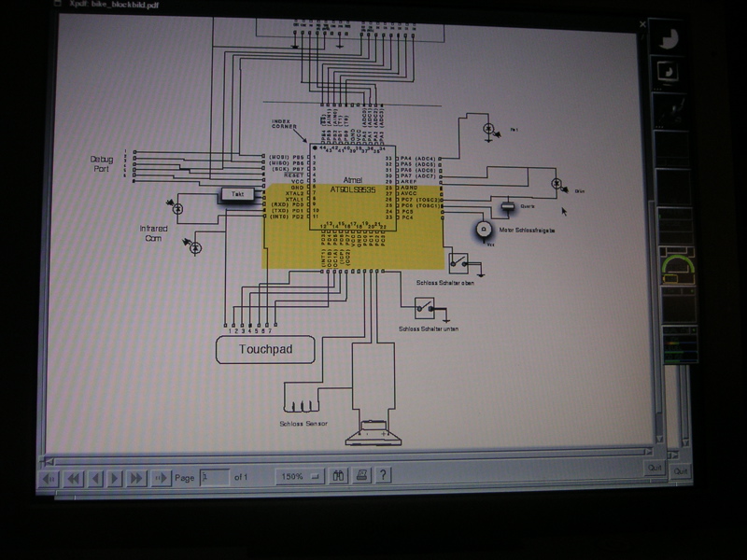Click the Atmel AT90LS8535 chip block
Viewport: 747px width, 560px height.
click(x=353, y=187)
